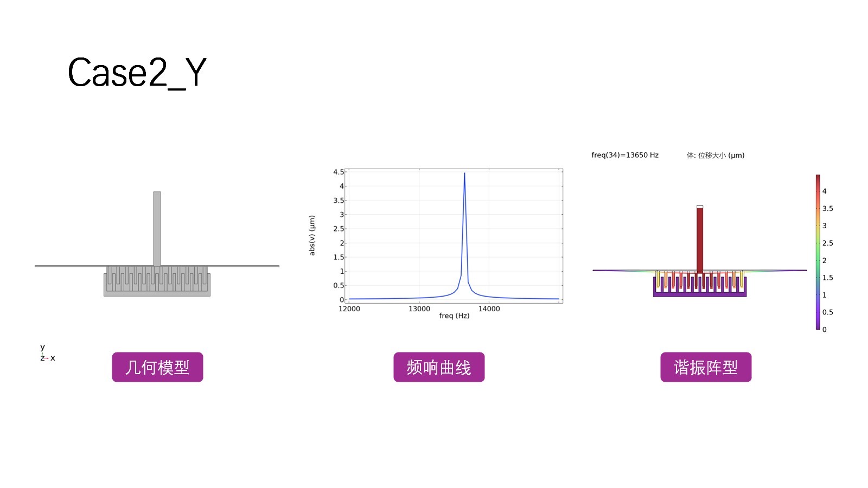Click the freq (Hz) axis label
The width and height of the screenshot is (868, 488).
[454, 316]
